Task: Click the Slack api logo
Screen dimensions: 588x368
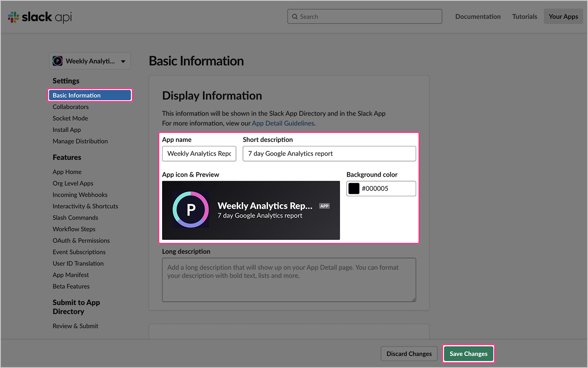Action: [x=39, y=16]
